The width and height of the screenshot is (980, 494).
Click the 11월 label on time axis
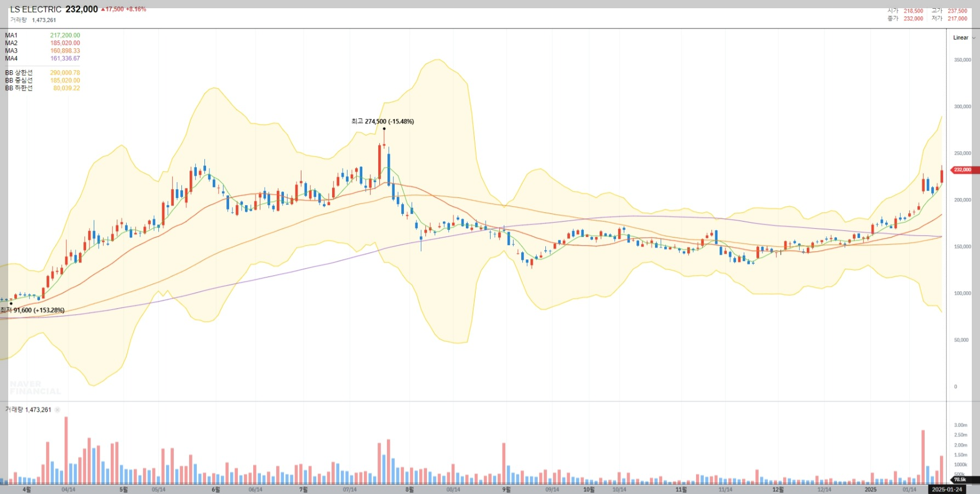click(681, 490)
